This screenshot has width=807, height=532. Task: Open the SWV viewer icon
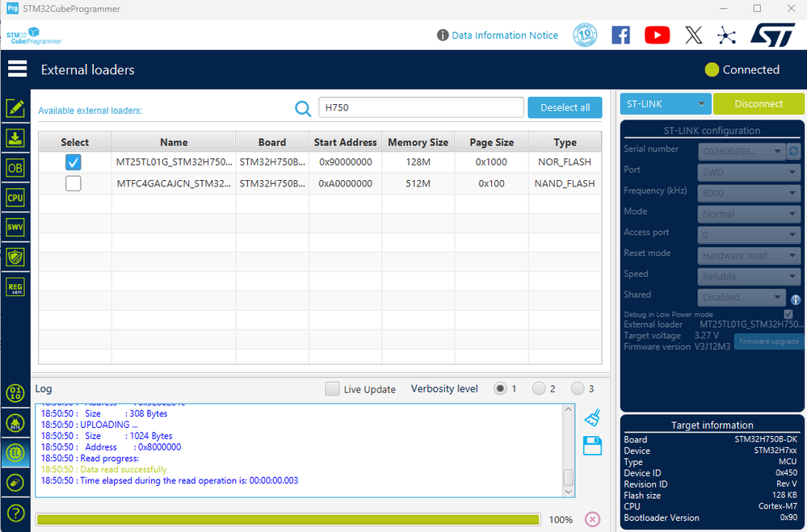(15, 227)
